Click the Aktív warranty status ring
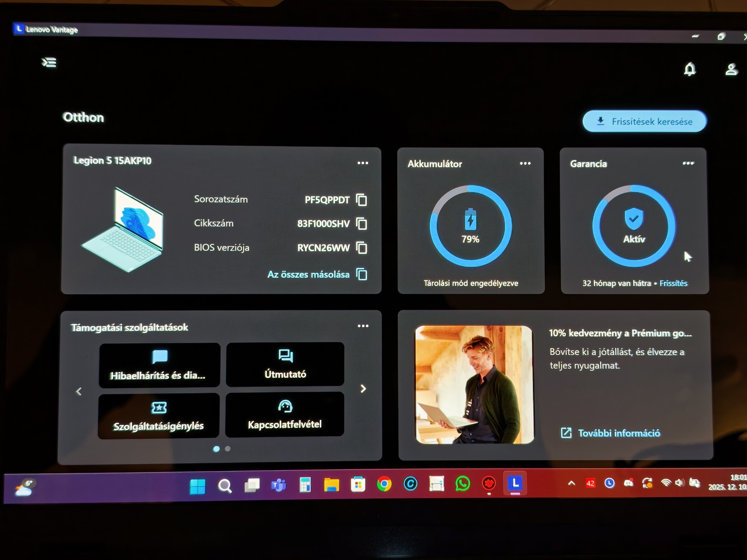 coord(634,226)
